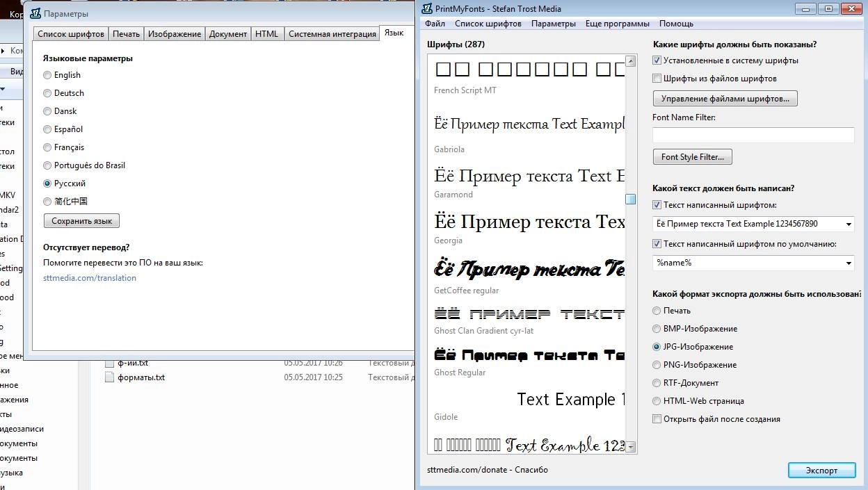Select the Georgia font sample
868x490 pixels.
[x=529, y=222]
